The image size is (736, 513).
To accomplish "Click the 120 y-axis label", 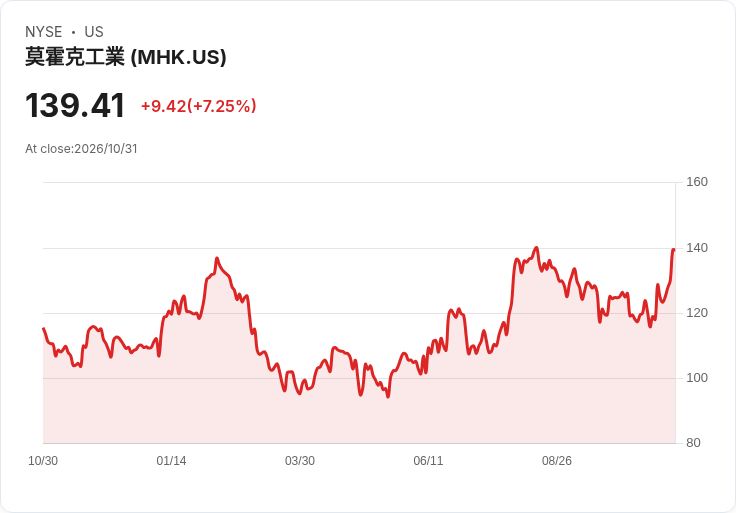I will [x=697, y=313].
